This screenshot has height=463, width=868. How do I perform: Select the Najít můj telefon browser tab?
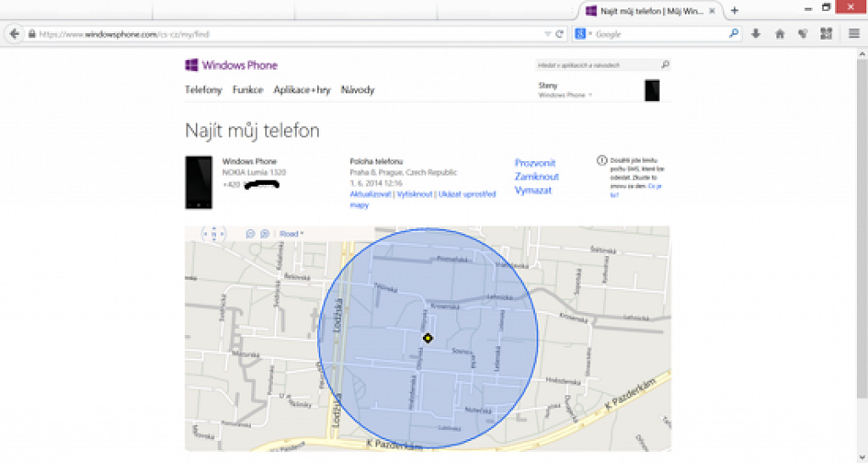(650, 10)
